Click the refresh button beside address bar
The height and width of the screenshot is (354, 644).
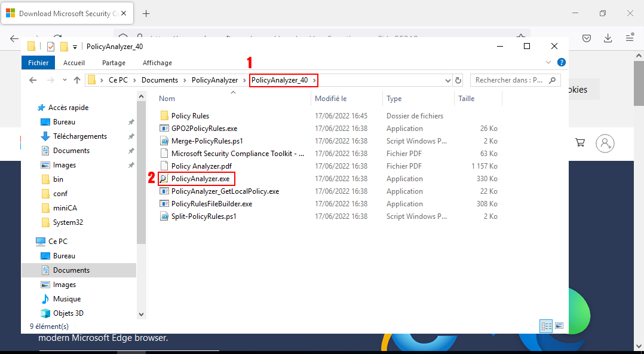pyautogui.click(x=458, y=80)
